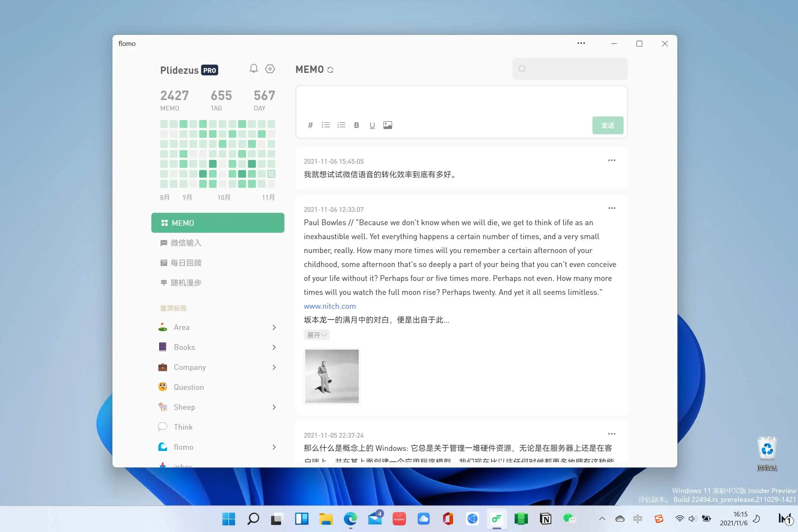798x532 pixels.
Task: Toggle bold formatting
Action: click(357, 125)
